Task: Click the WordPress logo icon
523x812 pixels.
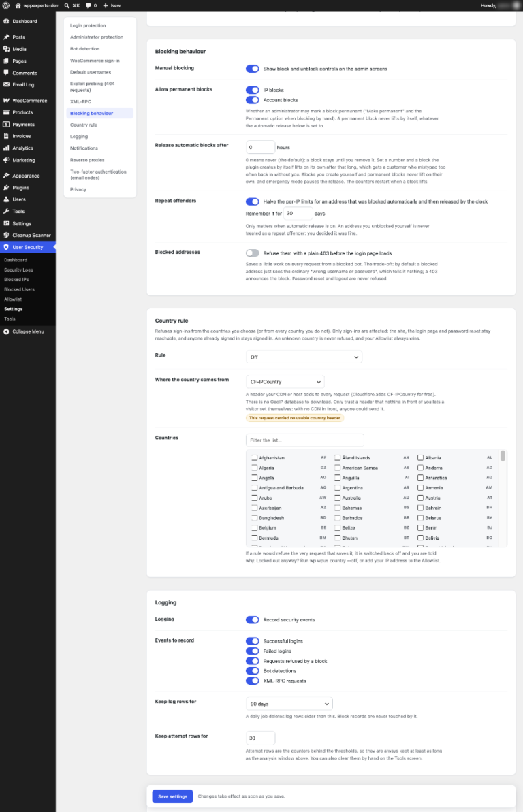Action: coord(6,5)
